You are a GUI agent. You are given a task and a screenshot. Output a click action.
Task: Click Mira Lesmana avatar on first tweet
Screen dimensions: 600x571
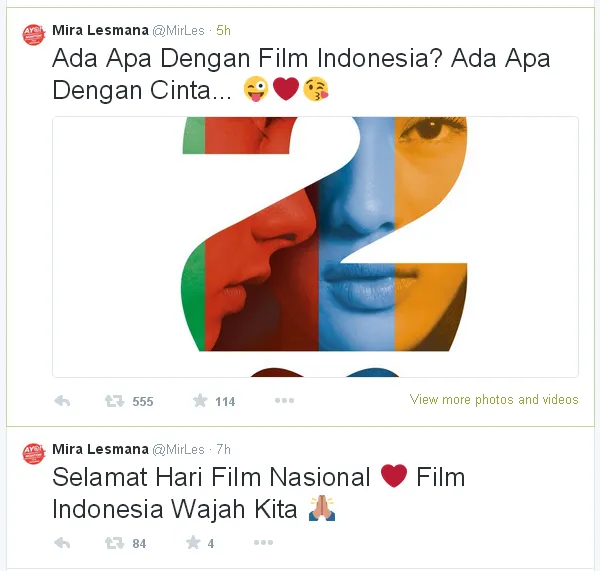[x=33, y=34]
